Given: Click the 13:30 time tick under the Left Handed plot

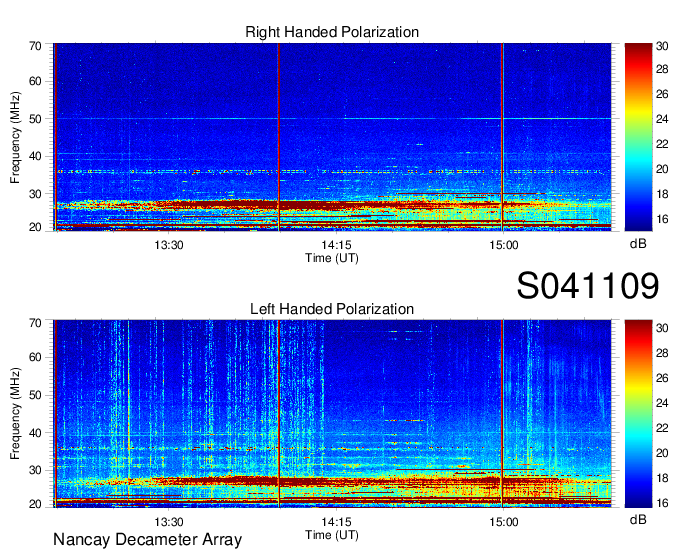Looking at the screenshot, I should coord(169,522).
